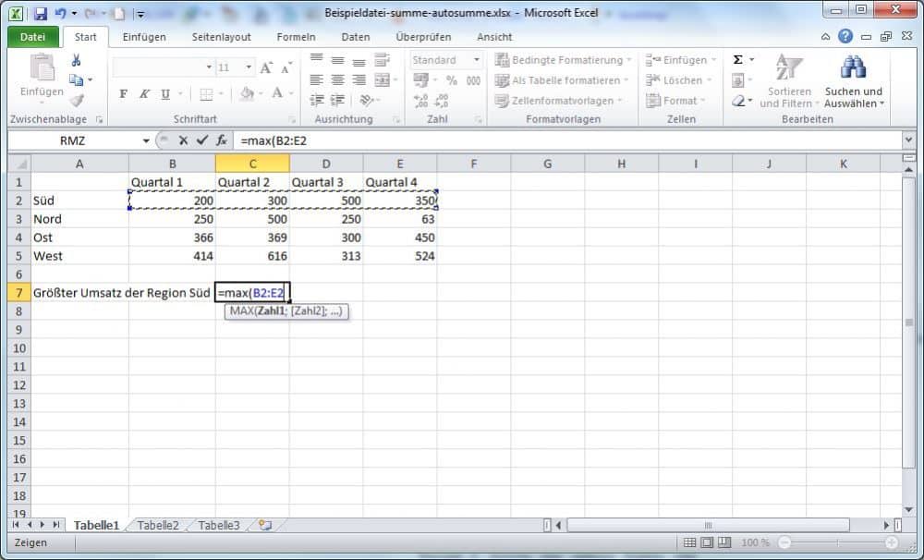Open Als Tabelle formatieren dropdown

pyautogui.click(x=562, y=80)
